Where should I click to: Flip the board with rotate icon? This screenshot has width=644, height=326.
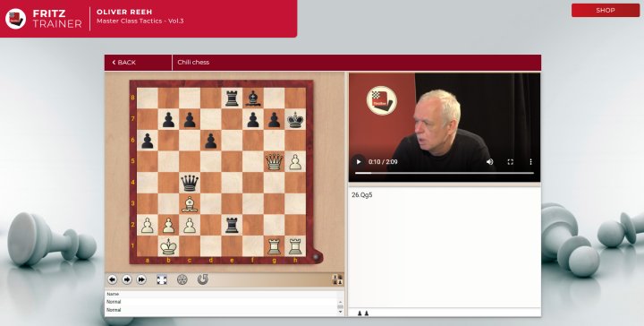point(202,279)
